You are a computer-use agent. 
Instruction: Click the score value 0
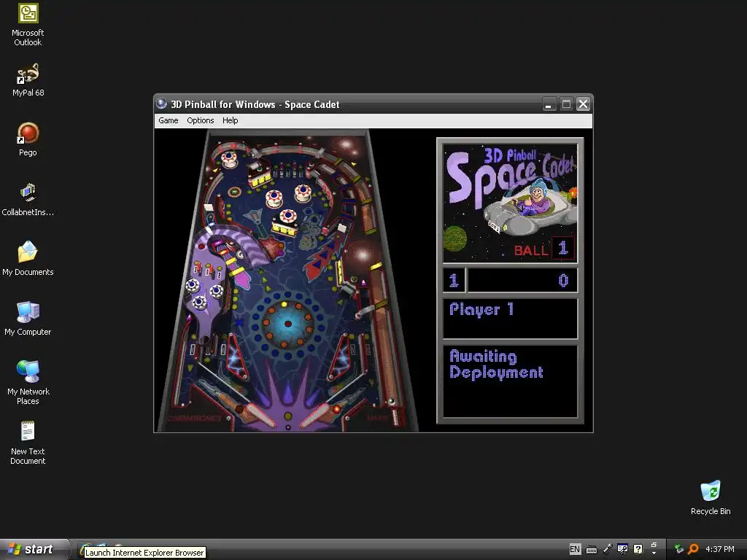[x=563, y=281]
